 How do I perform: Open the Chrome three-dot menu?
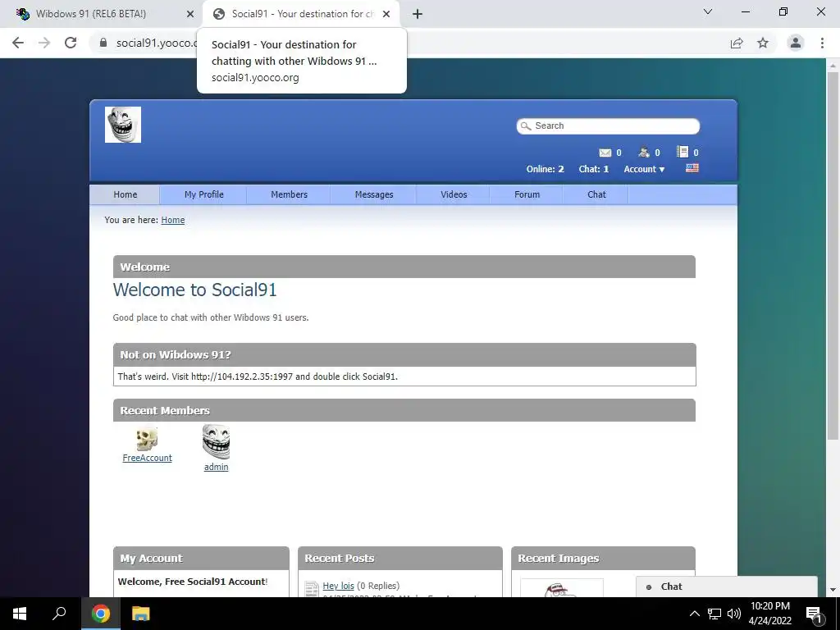[822, 43]
